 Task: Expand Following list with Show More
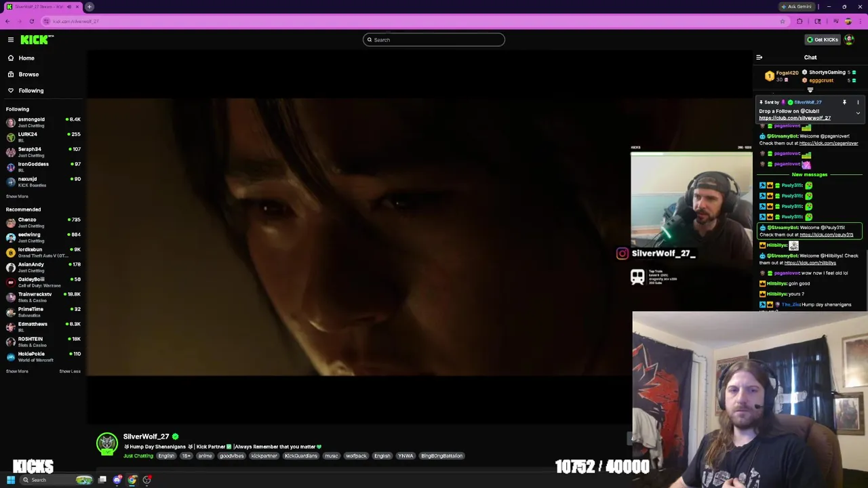tap(17, 197)
